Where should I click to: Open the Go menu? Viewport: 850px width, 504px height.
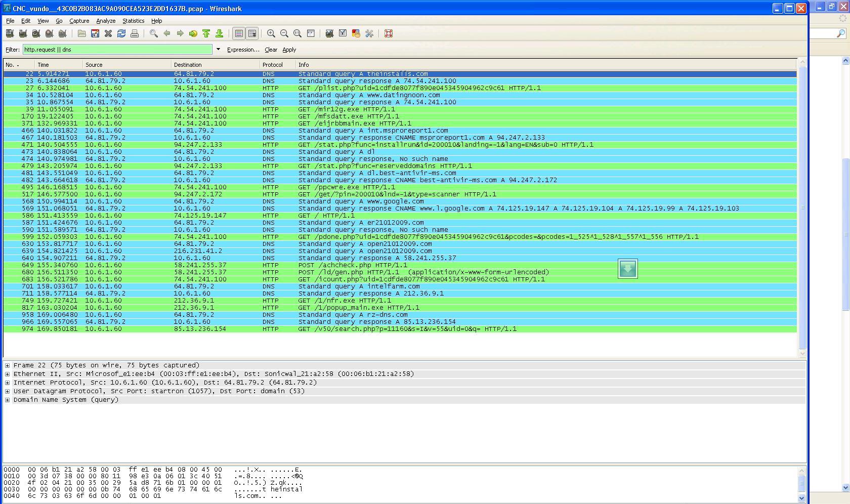(59, 21)
